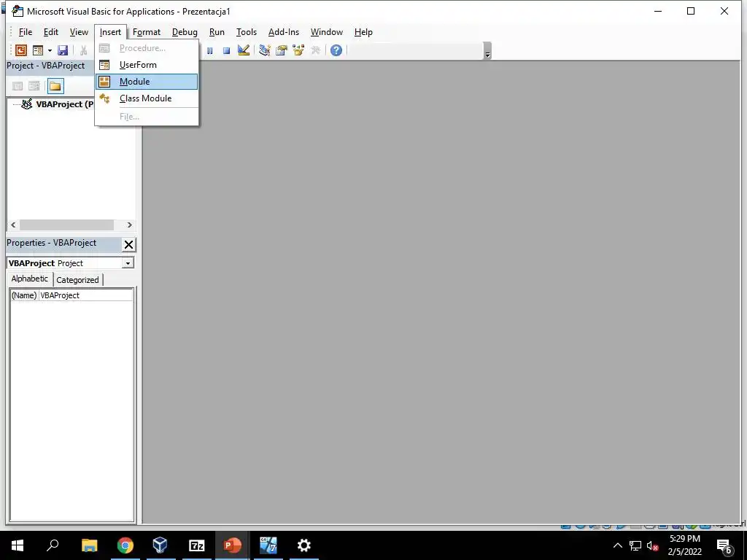Open VirtualBox from taskbar
This screenshot has height=560, width=747.
pyautogui.click(x=160, y=545)
